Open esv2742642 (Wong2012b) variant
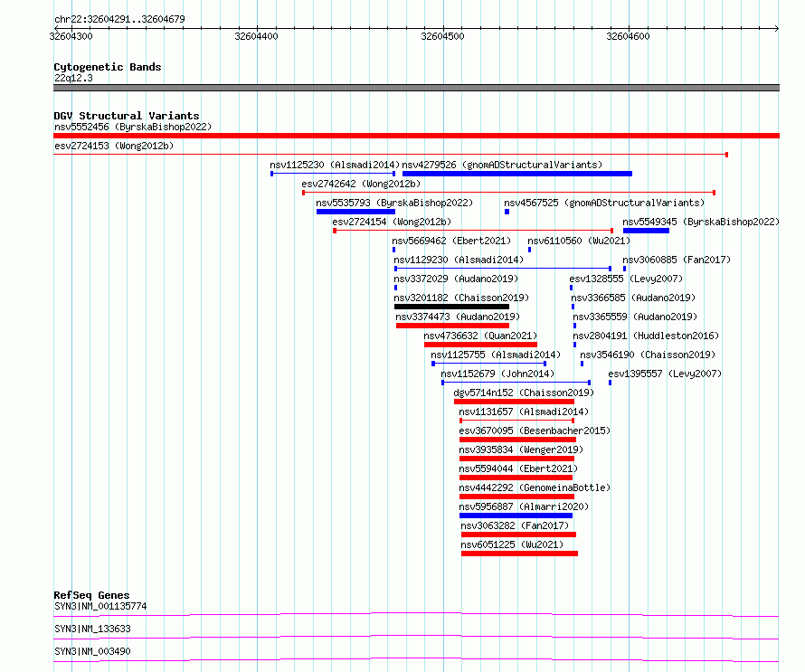805x672 pixels. 361,184
